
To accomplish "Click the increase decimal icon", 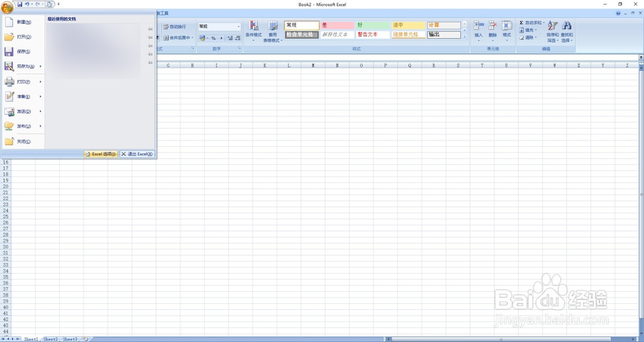I will click(x=230, y=38).
